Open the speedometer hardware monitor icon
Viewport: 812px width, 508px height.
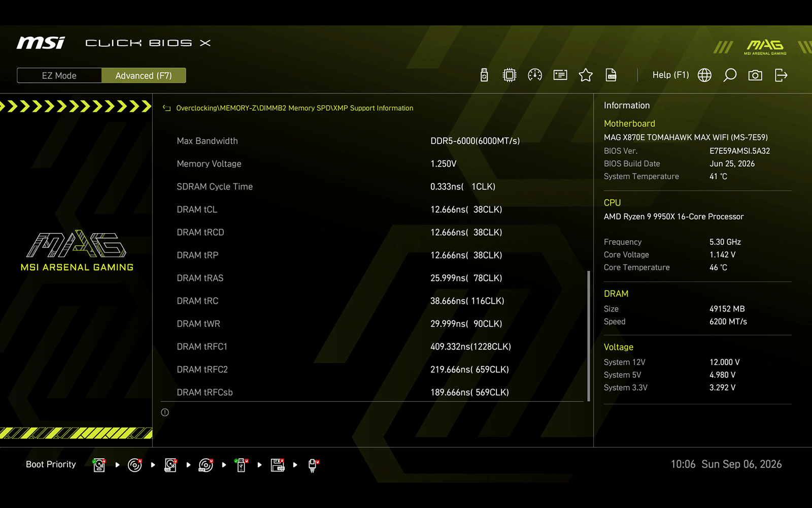535,75
